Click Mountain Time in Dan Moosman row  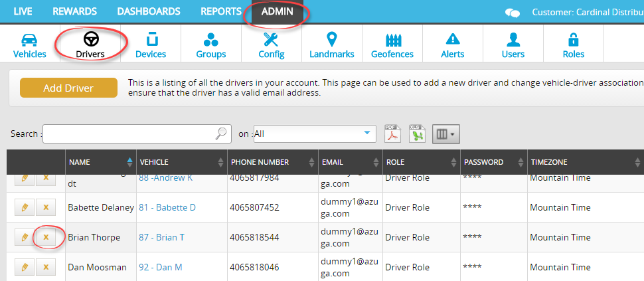click(560, 268)
